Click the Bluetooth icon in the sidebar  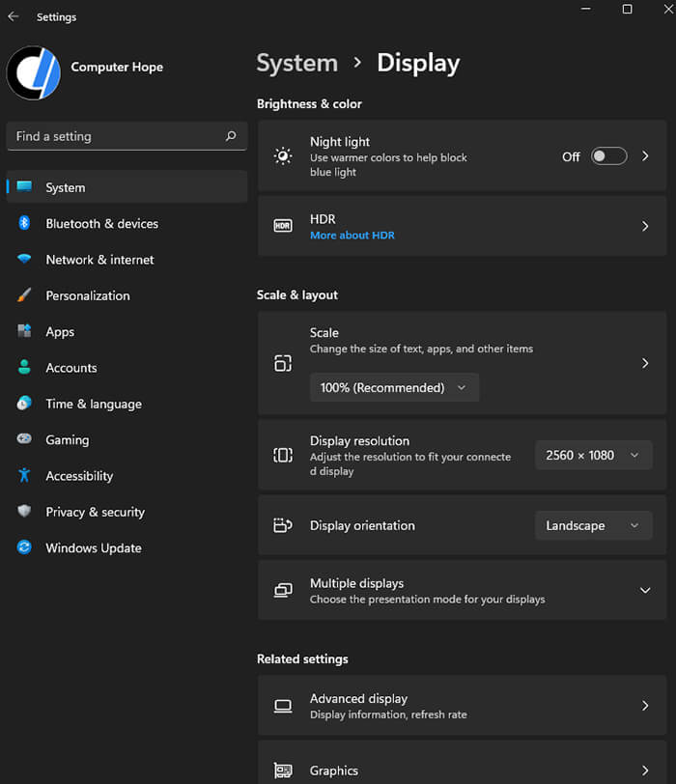[x=23, y=223]
